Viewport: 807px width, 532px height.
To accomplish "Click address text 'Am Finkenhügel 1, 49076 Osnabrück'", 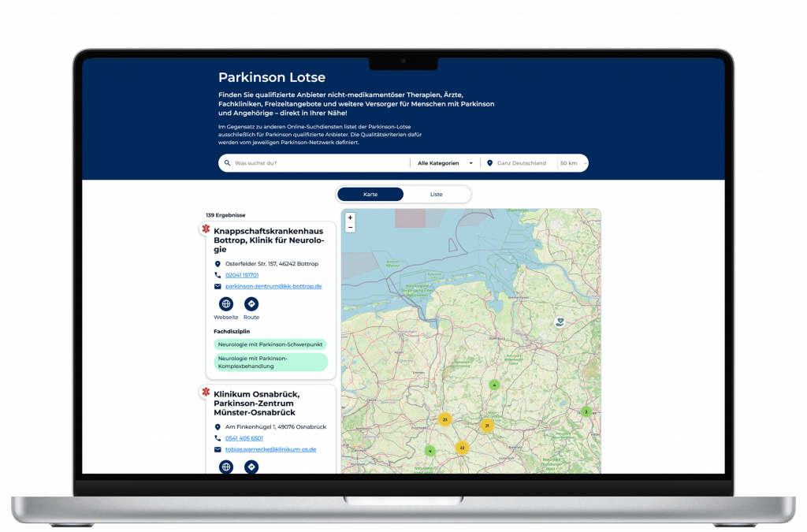I will click(276, 427).
